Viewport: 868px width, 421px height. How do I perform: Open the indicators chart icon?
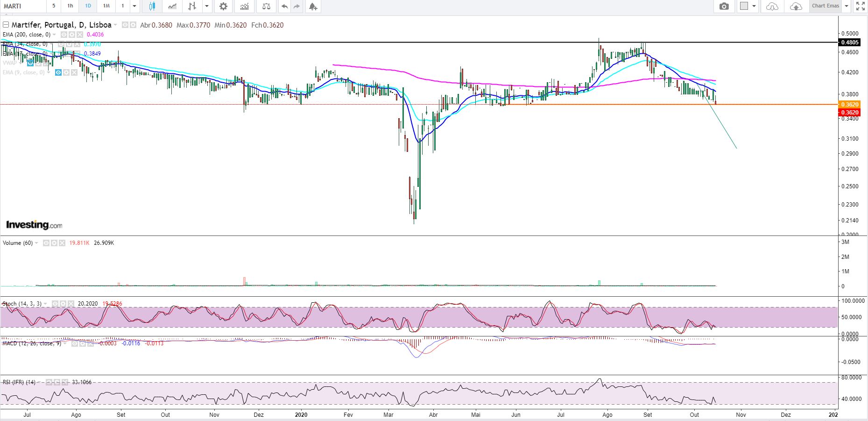pos(244,6)
